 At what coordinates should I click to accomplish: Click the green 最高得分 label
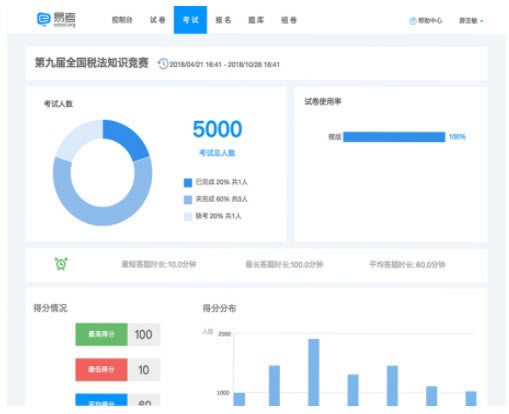[x=101, y=334]
